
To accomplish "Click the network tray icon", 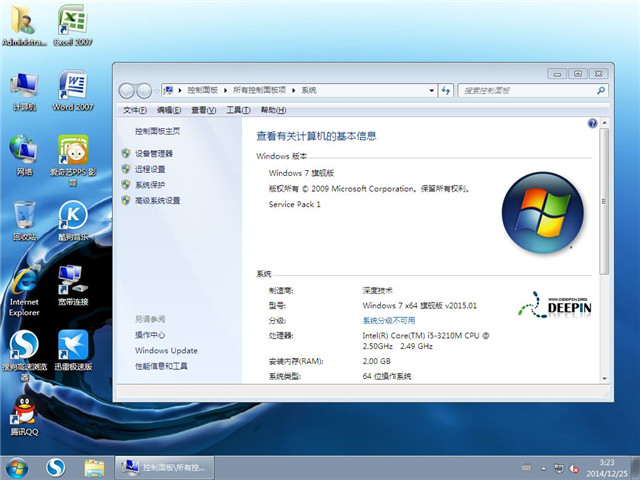I will pos(558,468).
